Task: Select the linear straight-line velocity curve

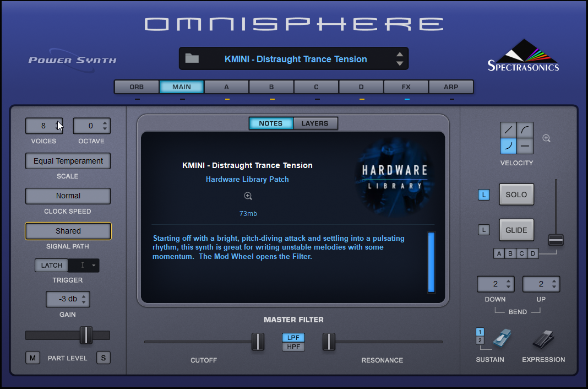Action: pyautogui.click(x=508, y=130)
